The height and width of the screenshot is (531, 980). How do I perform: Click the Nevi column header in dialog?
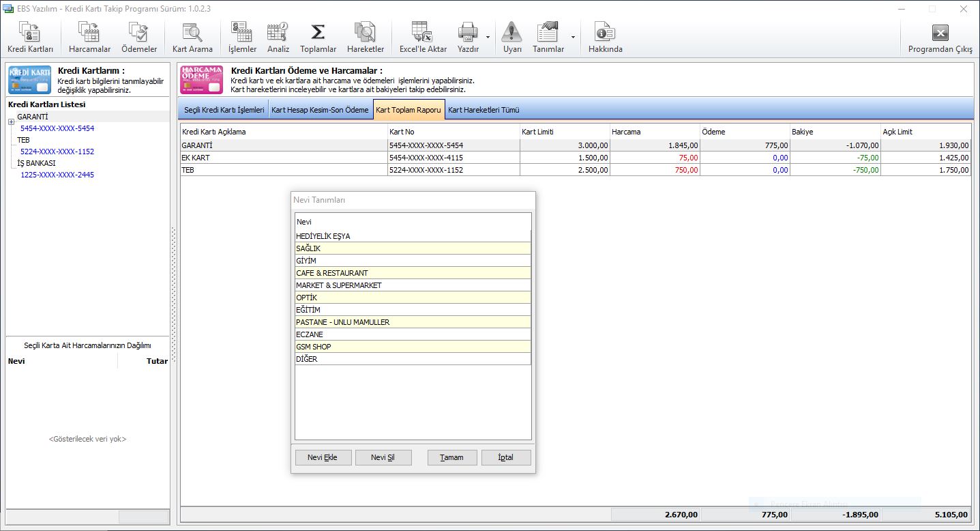413,222
